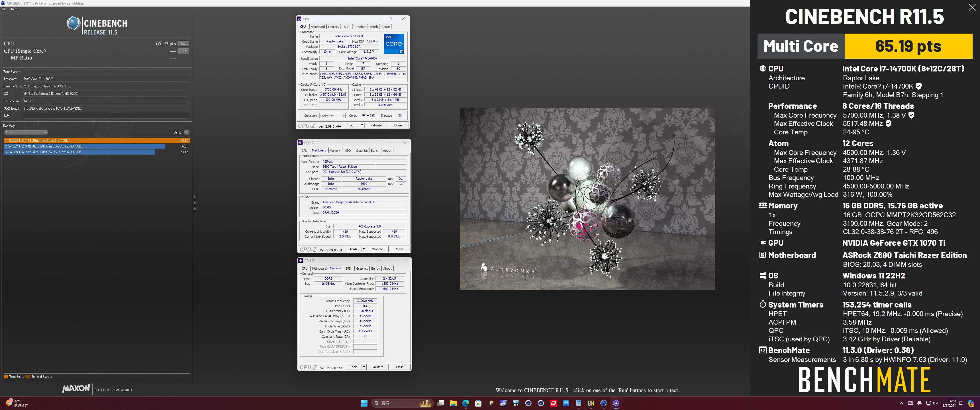Image resolution: width=980 pixels, height=410 pixels.
Task: Click Close button in the Memory CPU-Z window
Action: point(399,367)
